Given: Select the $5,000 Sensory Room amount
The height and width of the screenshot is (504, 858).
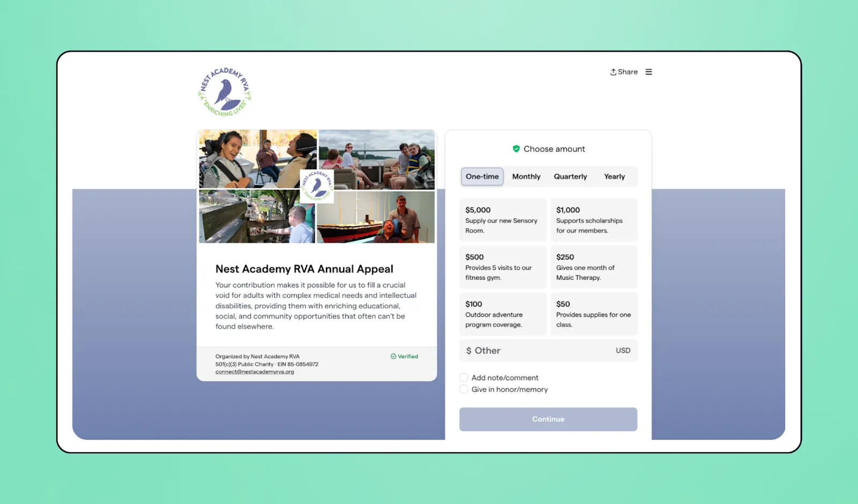Looking at the screenshot, I should (x=502, y=220).
